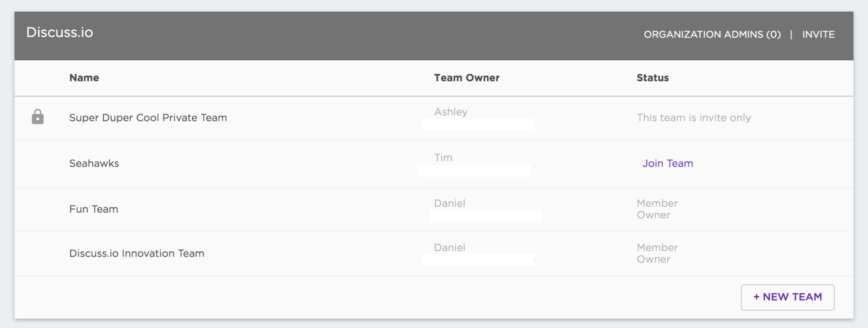Click the INVITE link in the header
The width and height of the screenshot is (868, 328).
[818, 35]
